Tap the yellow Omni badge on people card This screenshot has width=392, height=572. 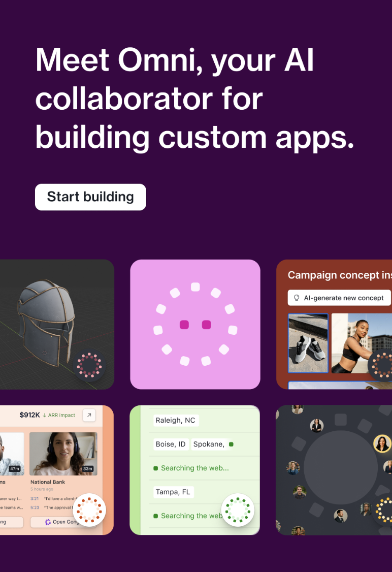point(383,510)
